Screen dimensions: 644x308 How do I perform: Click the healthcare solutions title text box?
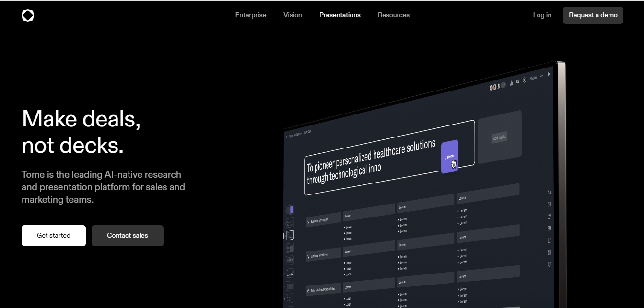pyautogui.click(x=389, y=158)
